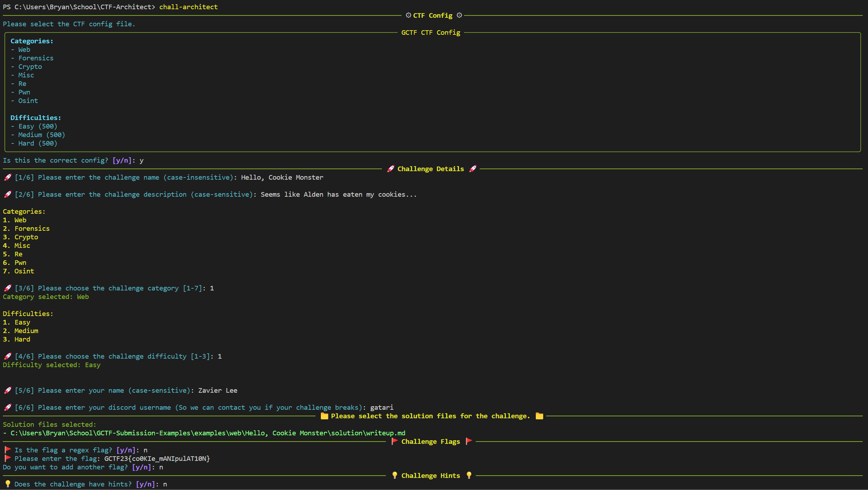Click the Medium entry in numbered difficulties list
The width and height of the screenshot is (868, 490).
coord(26,331)
